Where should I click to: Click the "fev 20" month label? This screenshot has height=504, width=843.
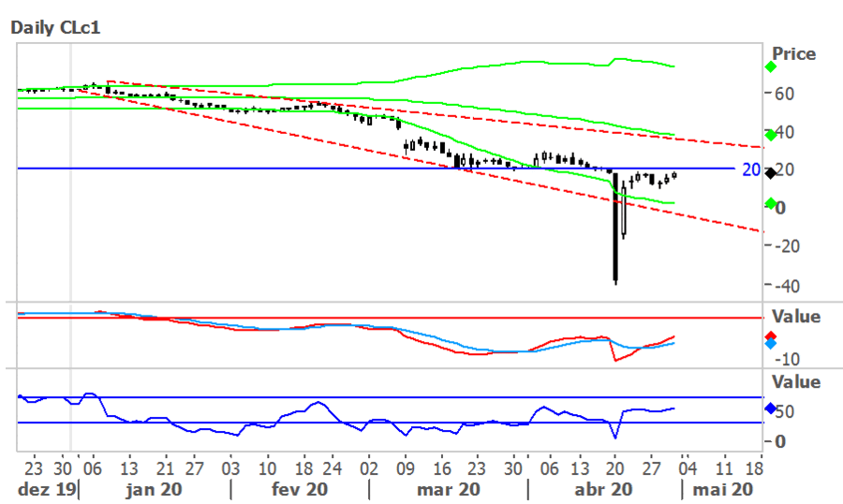coord(300,489)
